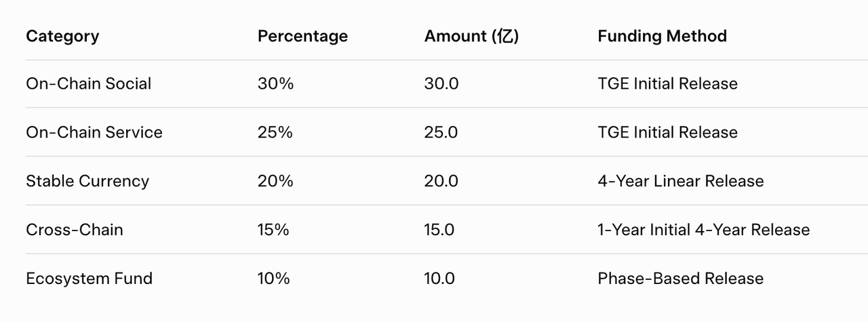Click the Category column header
Viewport: 868px width, 322px height.
tap(62, 37)
